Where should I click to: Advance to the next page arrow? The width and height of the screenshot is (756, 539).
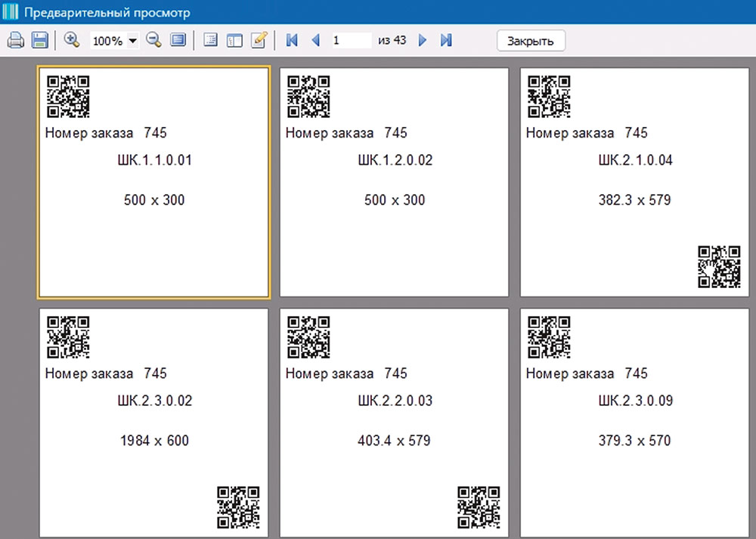click(x=423, y=39)
